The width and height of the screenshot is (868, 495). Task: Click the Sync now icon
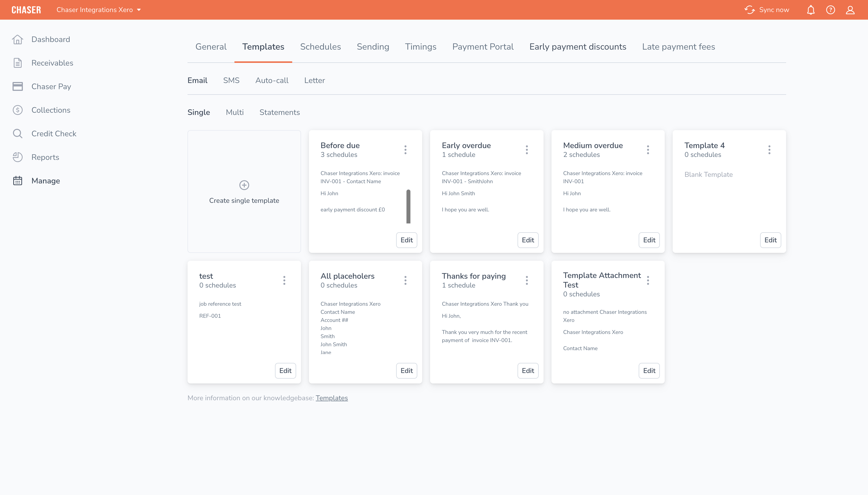pos(749,10)
